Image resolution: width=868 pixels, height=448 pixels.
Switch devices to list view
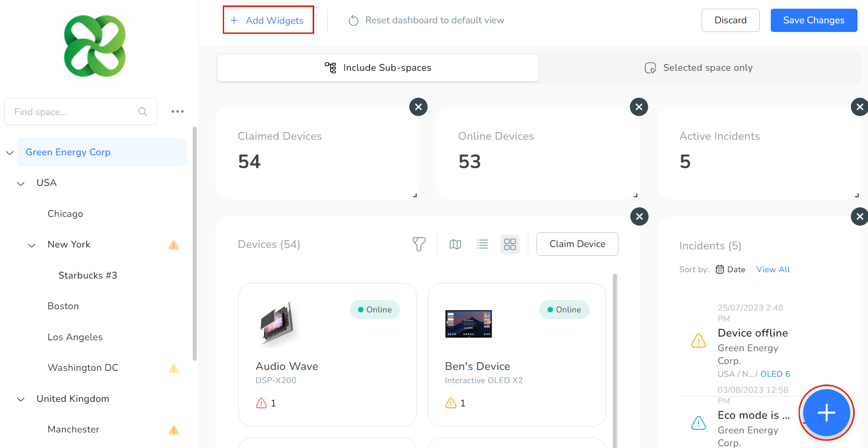(483, 244)
